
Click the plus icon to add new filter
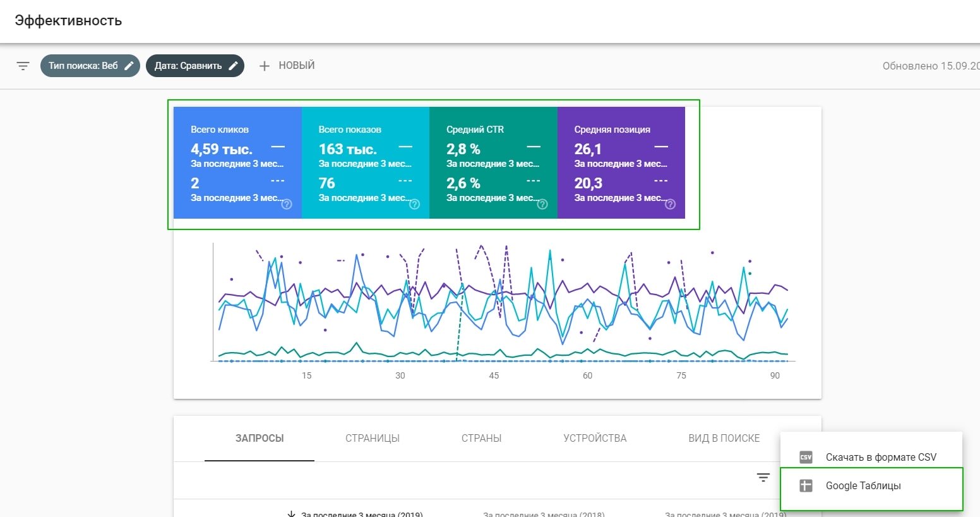(x=265, y=66)
